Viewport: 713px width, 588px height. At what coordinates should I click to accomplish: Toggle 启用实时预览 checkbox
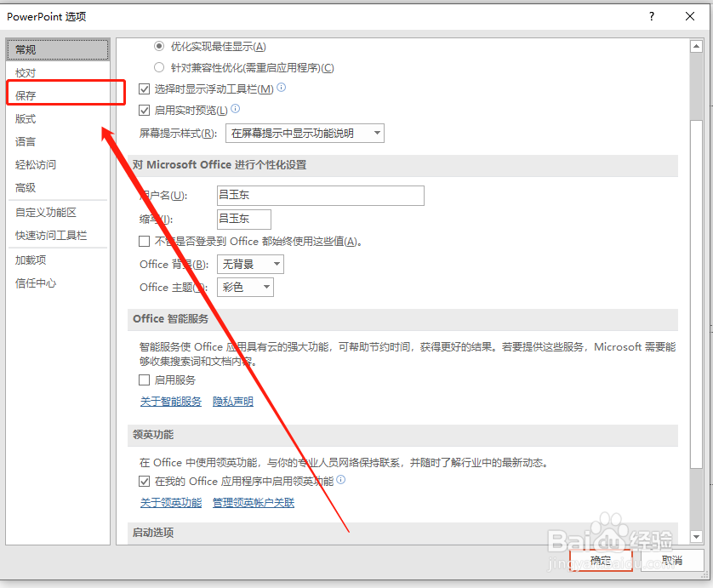(144, 110)
